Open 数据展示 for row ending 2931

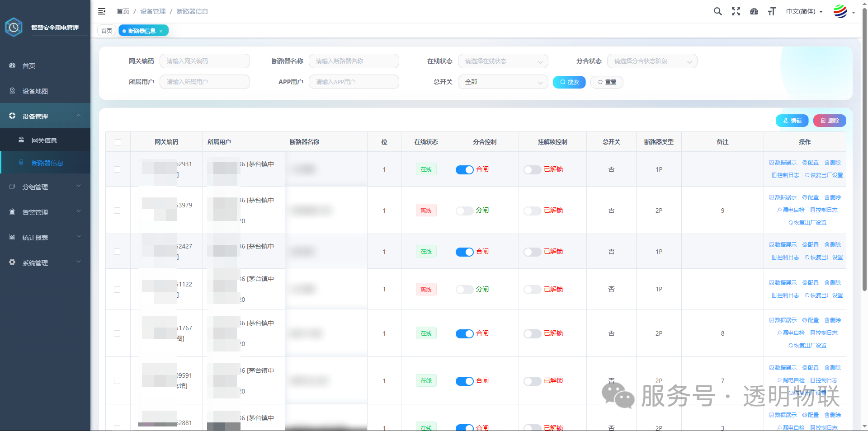(x=783, y=163)
